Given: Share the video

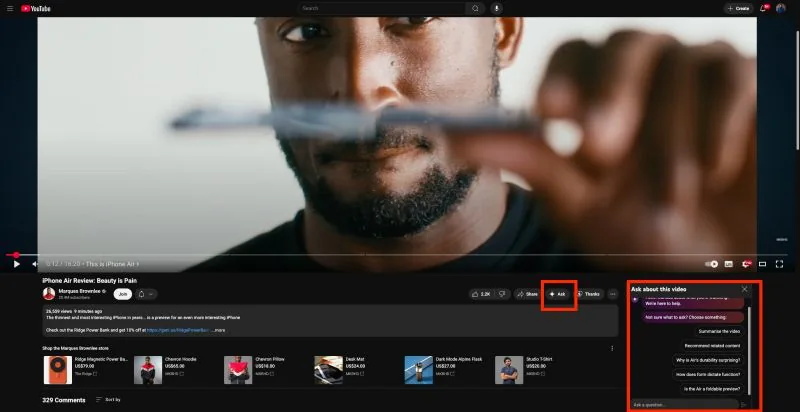Looking at the screenshot, I should 528,294.
